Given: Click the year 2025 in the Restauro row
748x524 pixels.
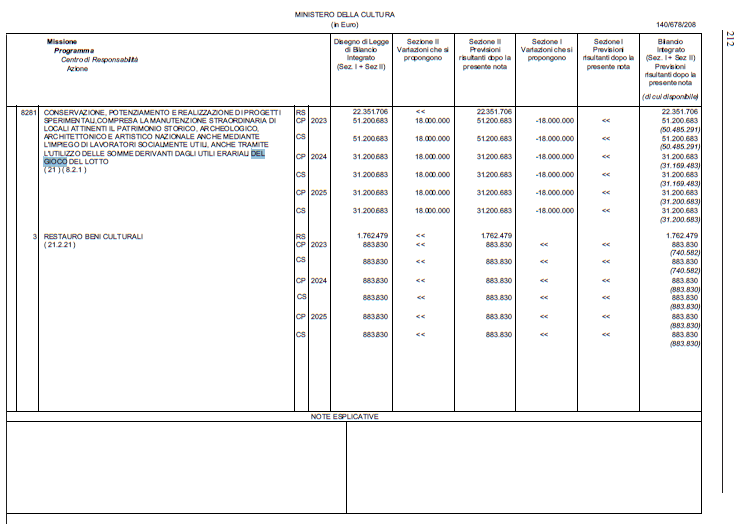Looking at the screenshot, I should [319, 316].
